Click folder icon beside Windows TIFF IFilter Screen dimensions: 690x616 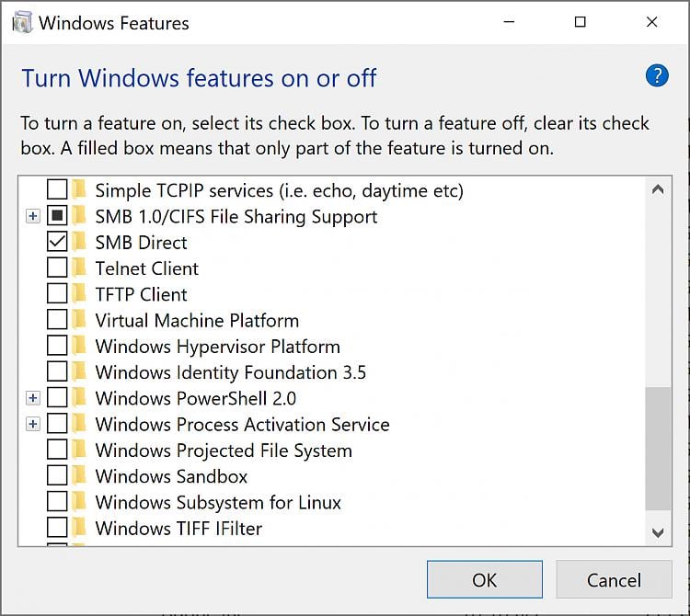click(x=79, y=529)
